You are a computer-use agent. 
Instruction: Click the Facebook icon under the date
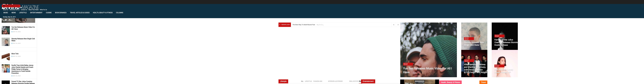2,20
